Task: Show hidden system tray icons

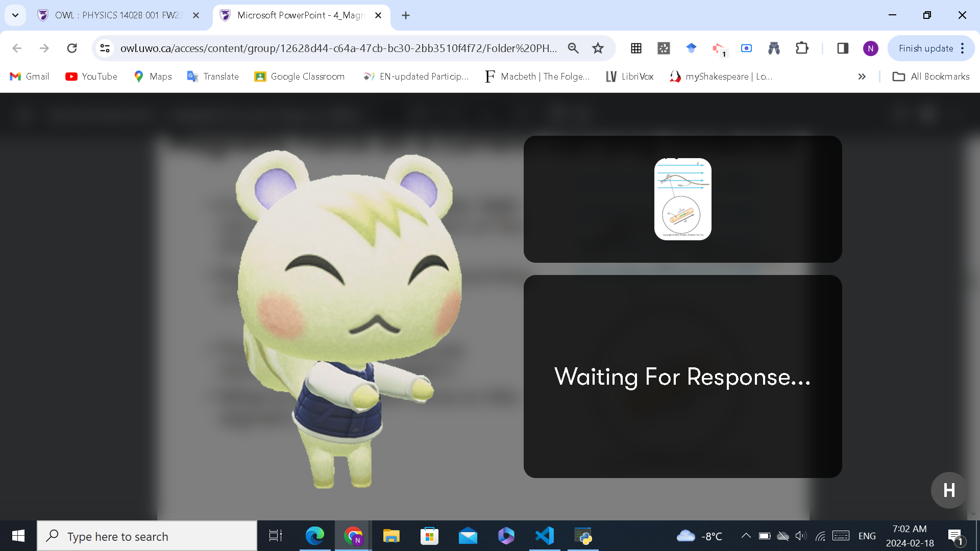Action: click(746, 536)
